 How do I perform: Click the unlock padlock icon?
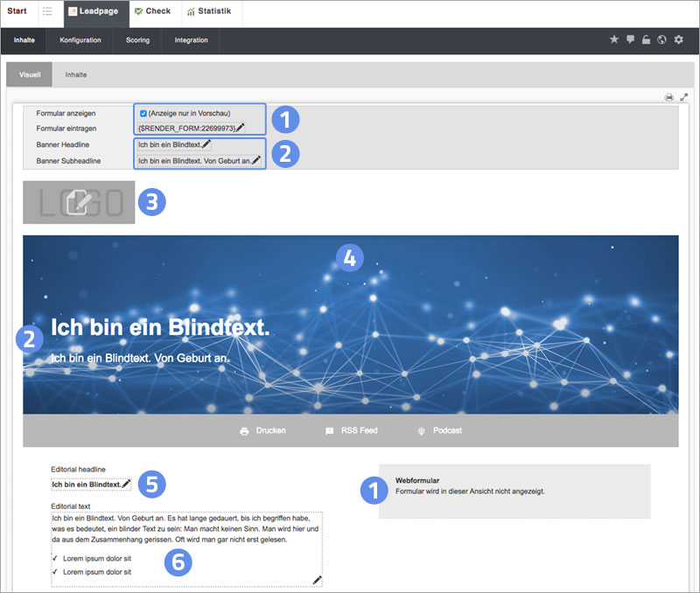646,40
